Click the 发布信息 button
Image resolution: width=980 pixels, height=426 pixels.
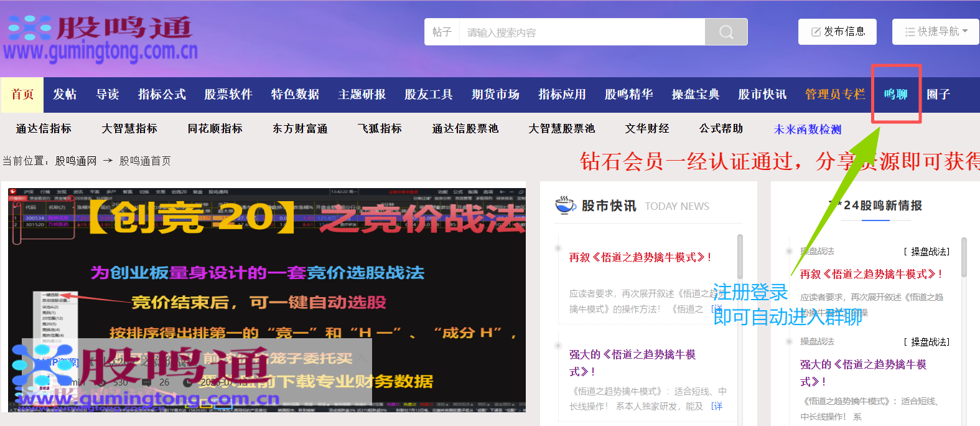[838, 32]
